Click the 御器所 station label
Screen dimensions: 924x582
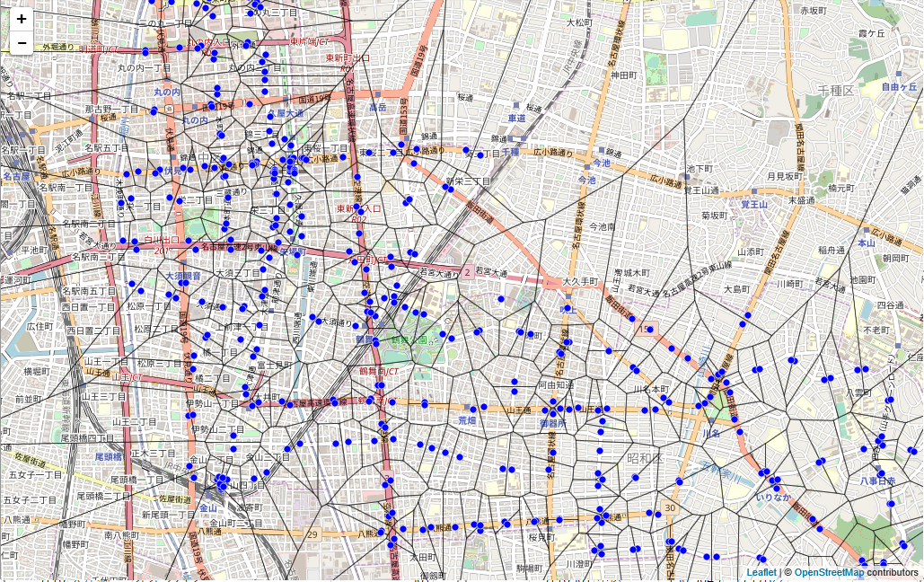coord(550,422)
